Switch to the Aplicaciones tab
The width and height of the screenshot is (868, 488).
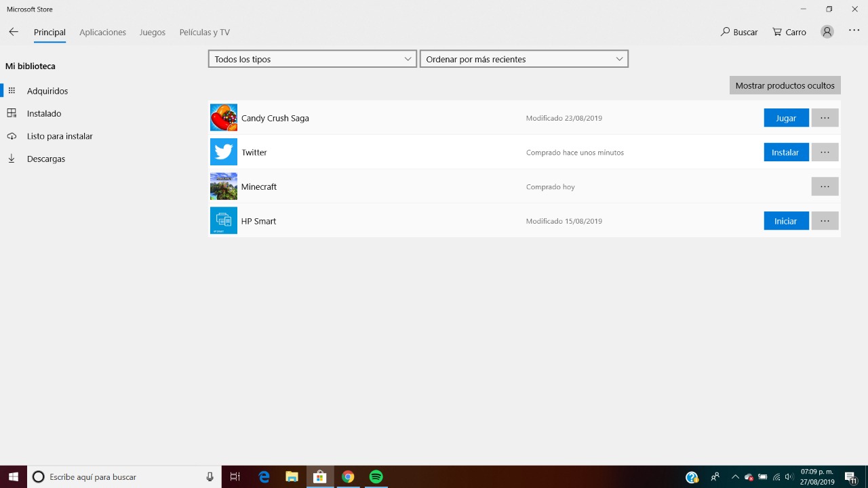(102, 32)
